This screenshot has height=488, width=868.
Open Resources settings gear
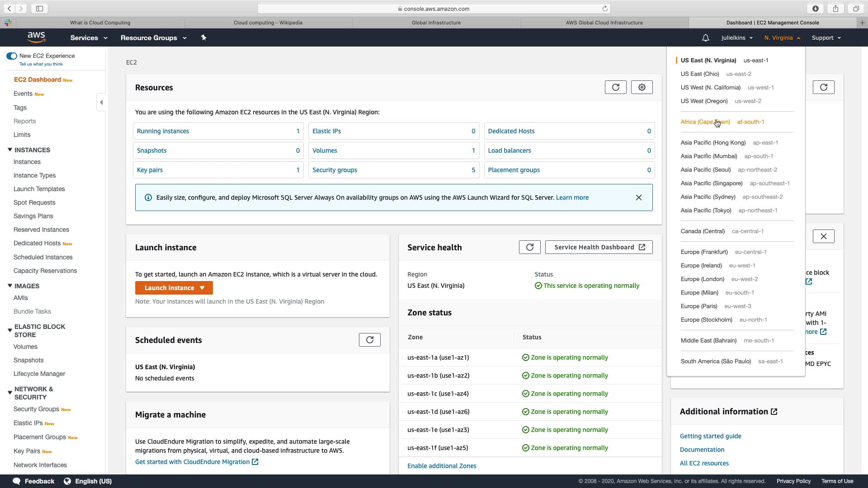642,87
